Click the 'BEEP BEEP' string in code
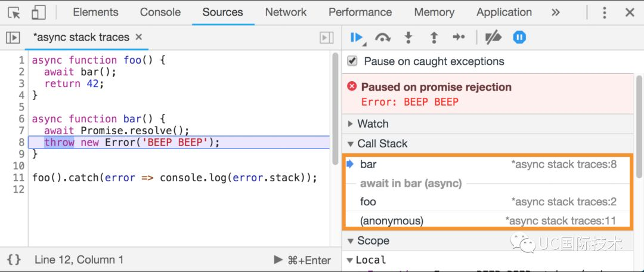This screenshot has height=272, width=644. tap(175, 143)
